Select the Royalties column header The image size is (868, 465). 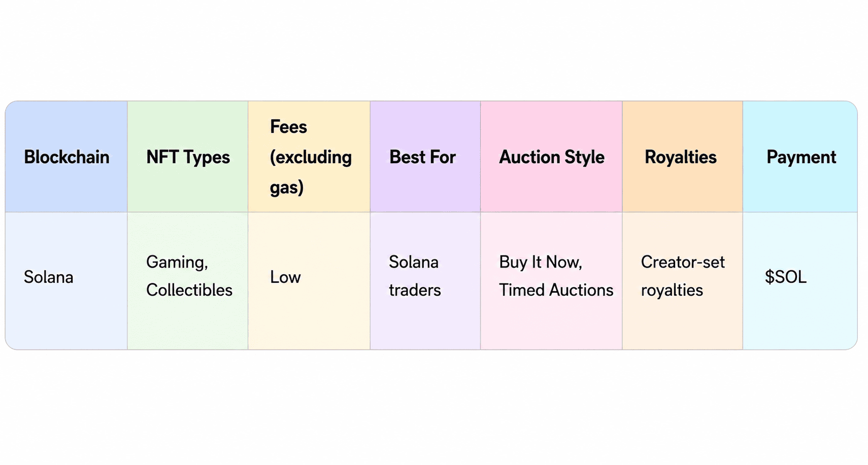(683, 157)
